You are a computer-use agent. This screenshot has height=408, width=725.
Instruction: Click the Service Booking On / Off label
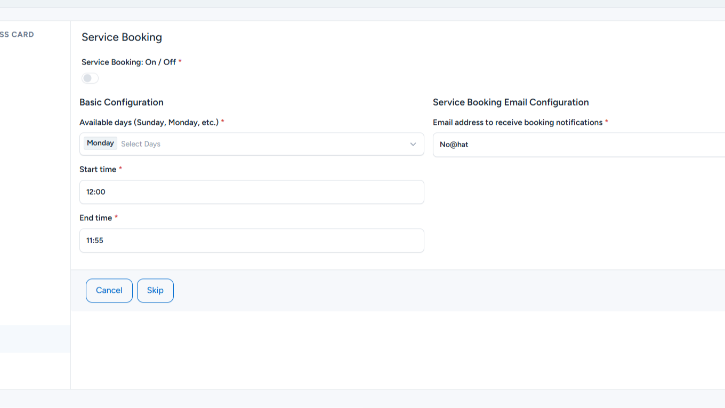(129, 62)
